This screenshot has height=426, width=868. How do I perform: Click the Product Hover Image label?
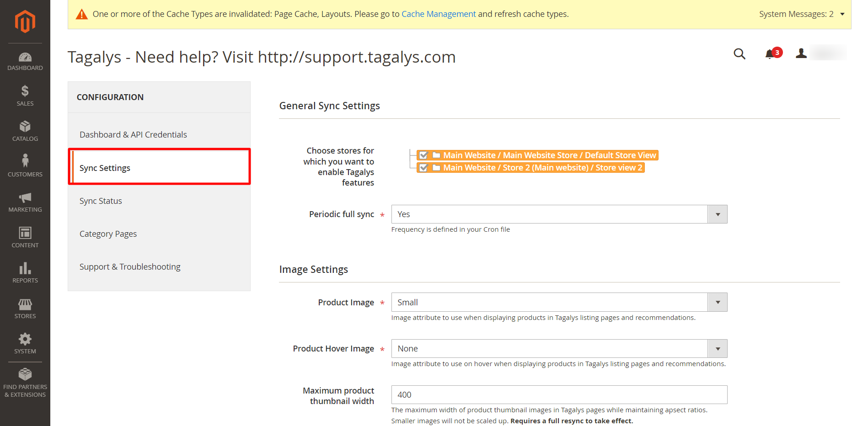(x=333, y=348)
